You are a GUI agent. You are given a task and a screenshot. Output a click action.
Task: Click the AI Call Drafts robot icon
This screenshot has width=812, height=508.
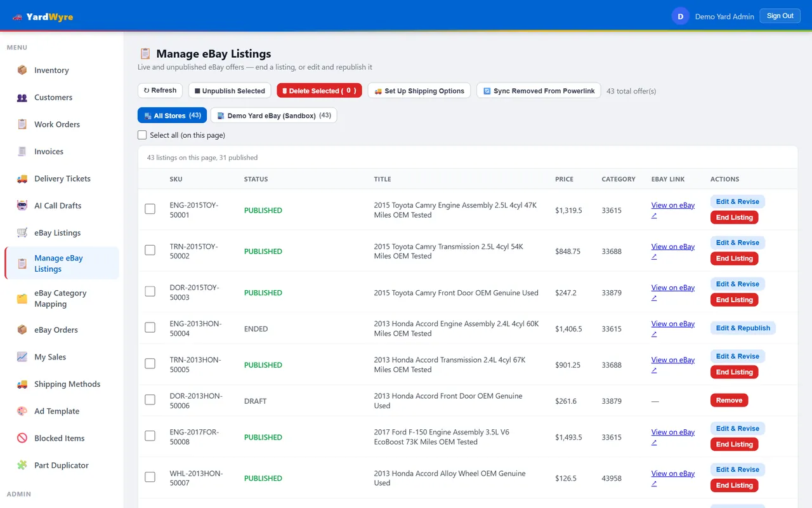pos(22,206)
